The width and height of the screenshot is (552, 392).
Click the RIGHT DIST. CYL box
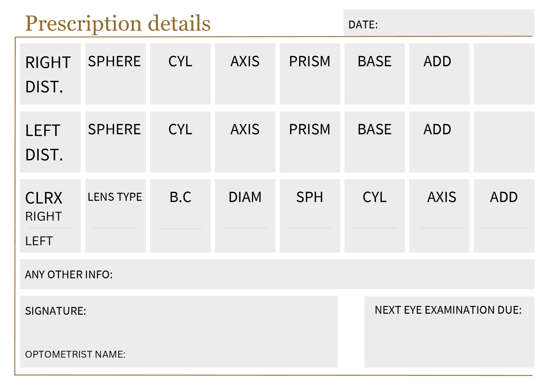[180, 74]
